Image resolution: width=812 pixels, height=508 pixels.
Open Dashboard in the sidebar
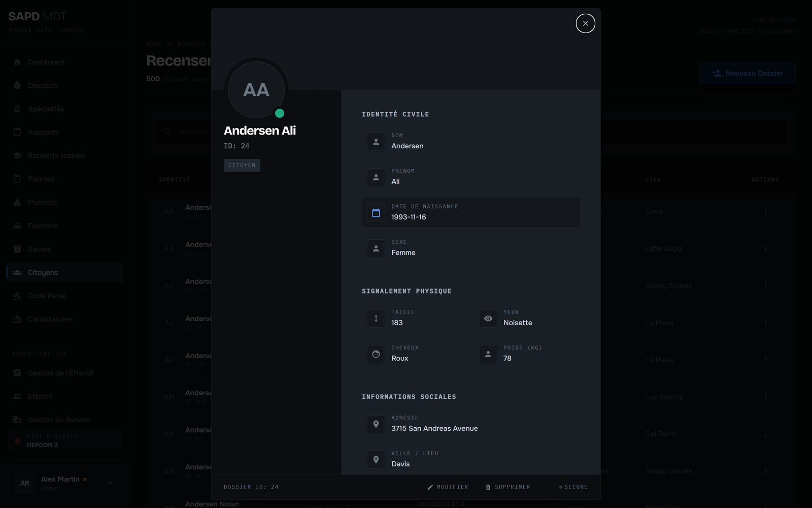point(65,62)
